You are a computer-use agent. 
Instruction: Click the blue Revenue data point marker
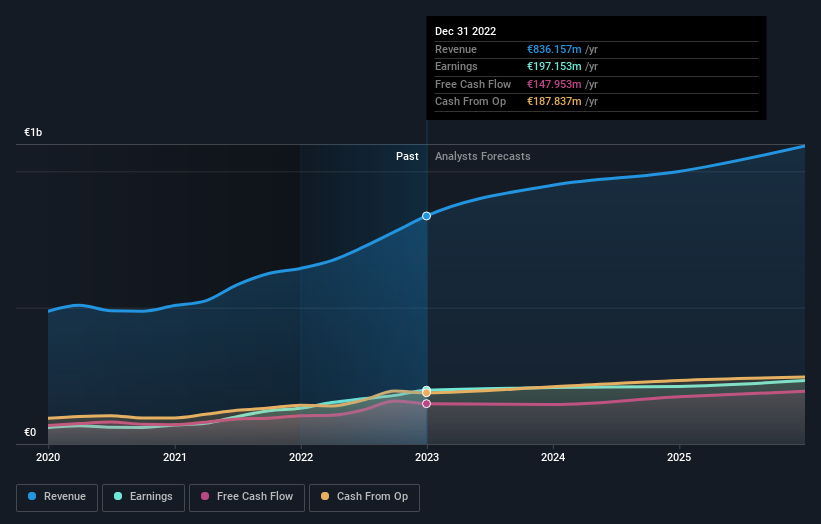click(x=427, y=216)
